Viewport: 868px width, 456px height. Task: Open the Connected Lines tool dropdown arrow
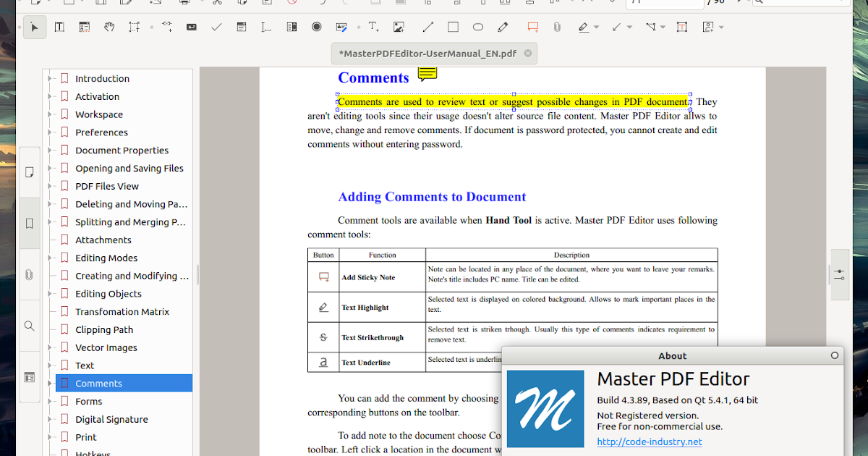click(663, 28)
